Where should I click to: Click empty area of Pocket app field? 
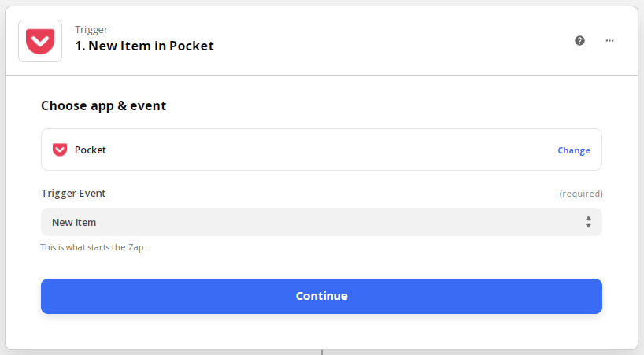328,150
